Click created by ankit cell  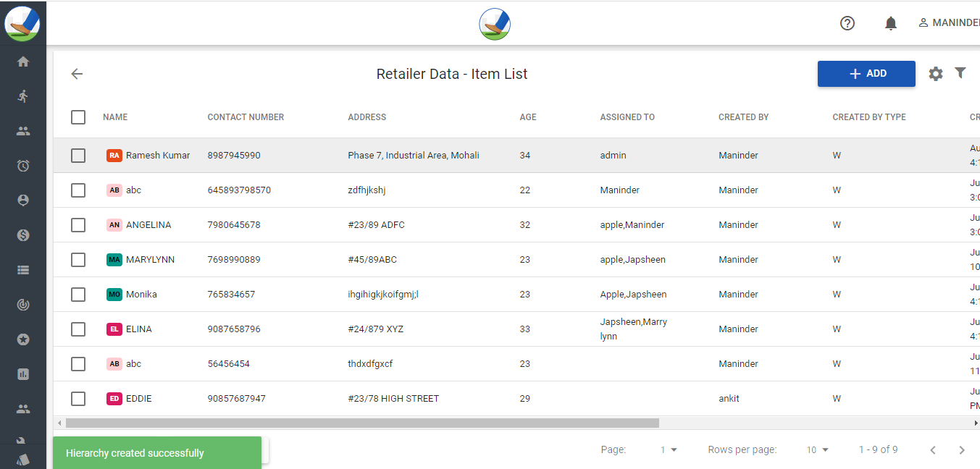tap(729, 399)
